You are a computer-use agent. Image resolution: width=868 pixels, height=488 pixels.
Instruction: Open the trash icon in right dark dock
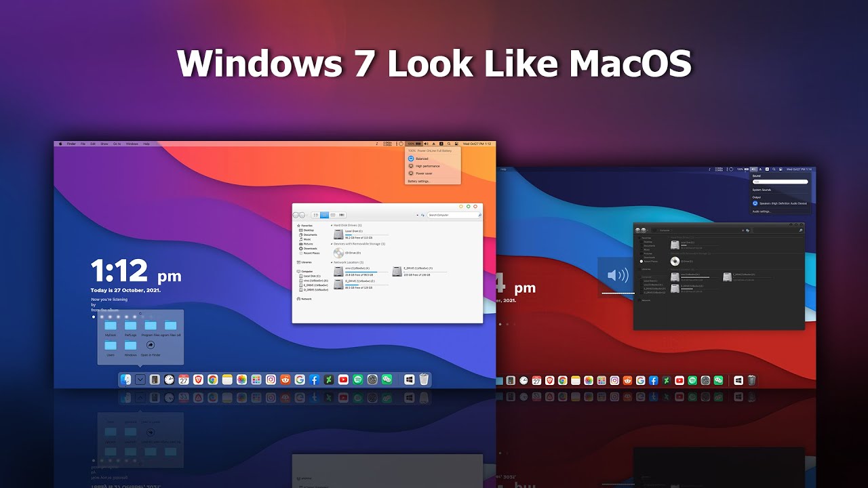tap(752, 381)
